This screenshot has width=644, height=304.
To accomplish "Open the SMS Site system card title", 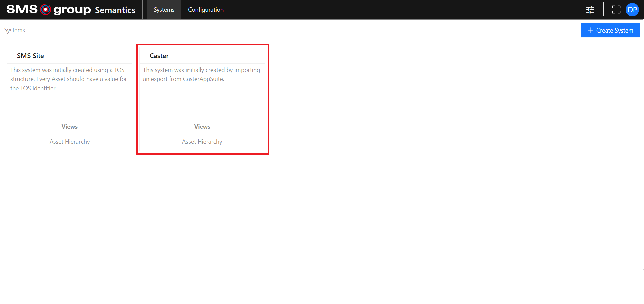I will (31, 56).
